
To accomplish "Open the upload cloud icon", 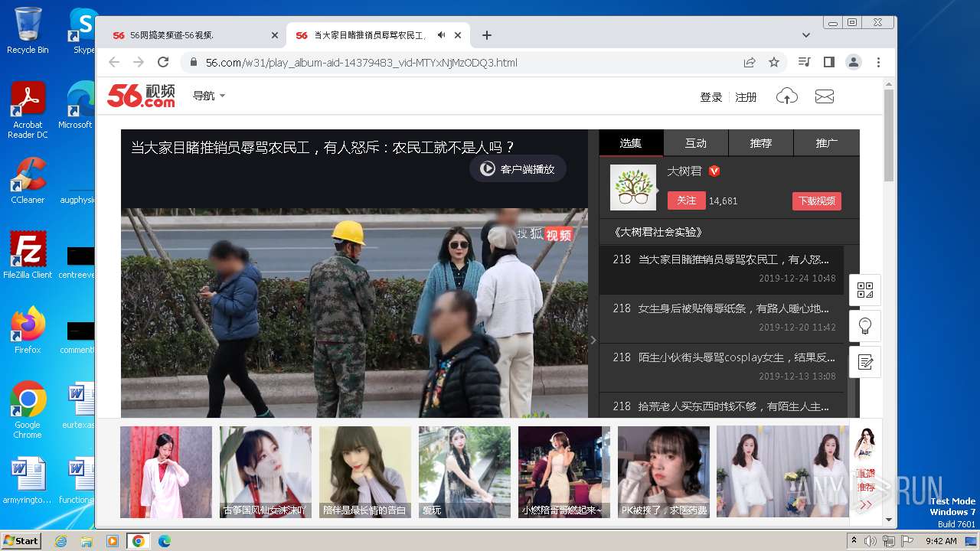I will tap(787, 96).
